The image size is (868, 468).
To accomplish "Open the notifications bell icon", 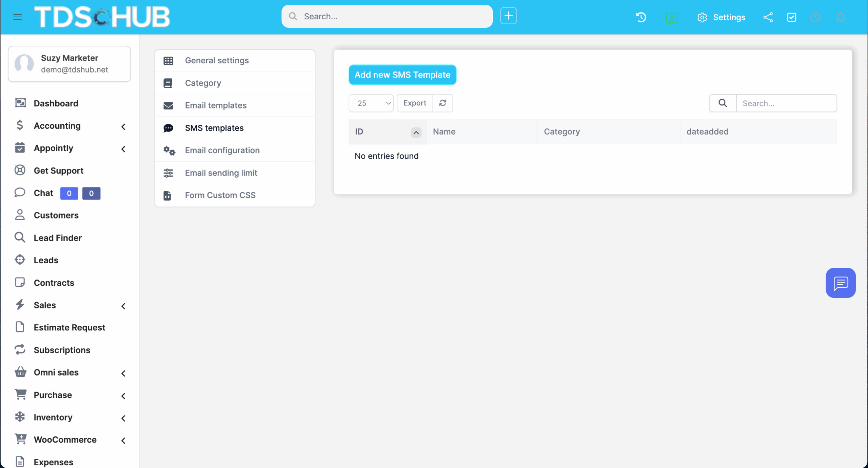I will click(841, 17).
